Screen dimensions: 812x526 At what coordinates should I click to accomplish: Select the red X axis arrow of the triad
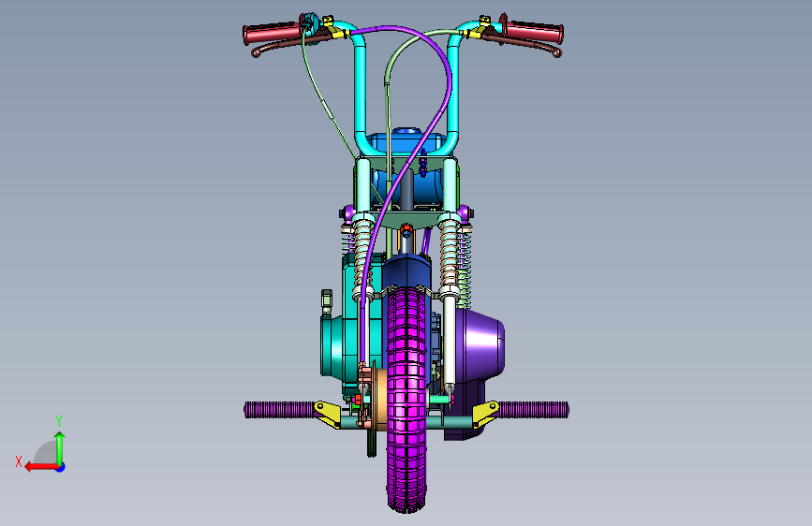pyautogui.click(x=41, y=467)
